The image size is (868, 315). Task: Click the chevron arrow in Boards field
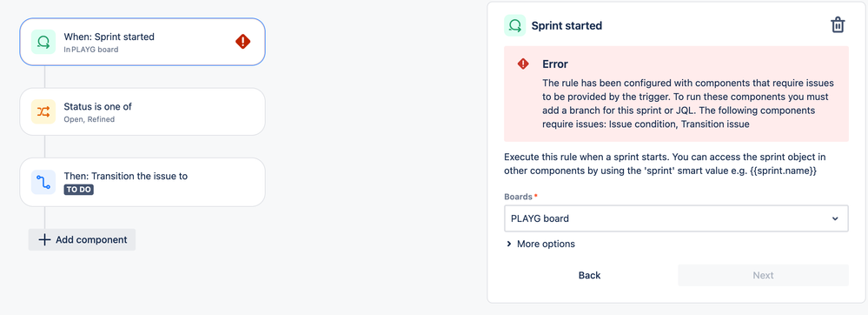click(835, 218)
